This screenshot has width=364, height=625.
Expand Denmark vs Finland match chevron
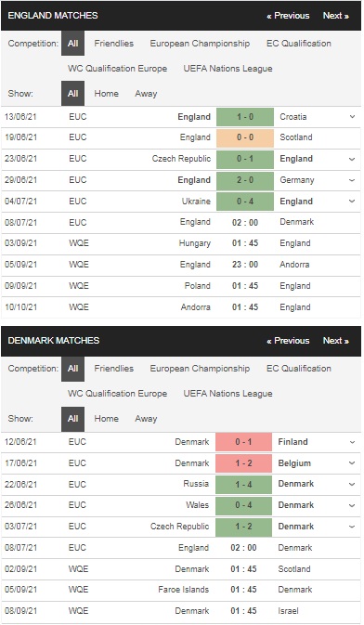pos(352,442)
